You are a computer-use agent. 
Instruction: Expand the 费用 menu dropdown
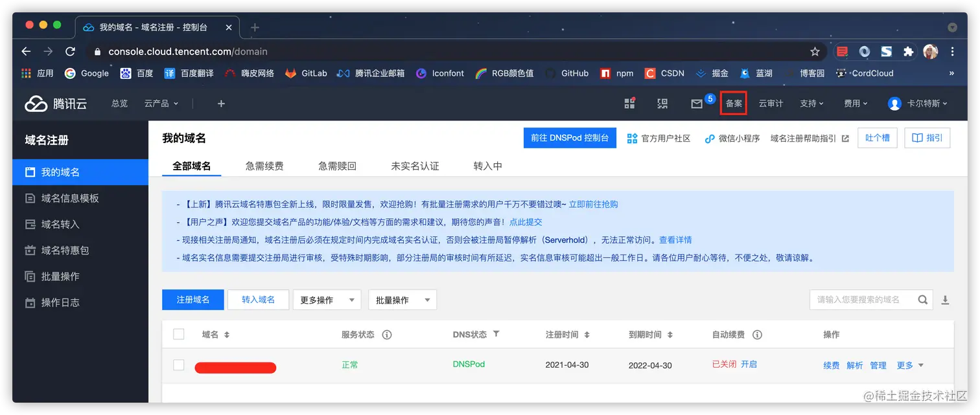[x=856, y=104]
